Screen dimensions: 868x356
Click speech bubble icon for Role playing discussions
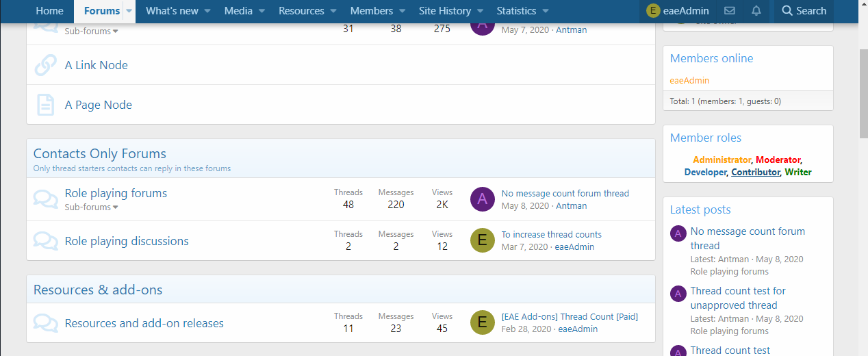pos(45,241)
